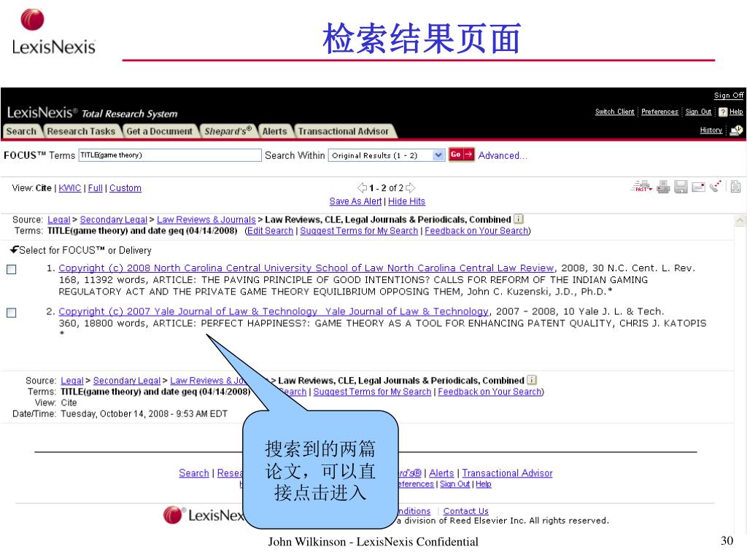Viewport: 747px width, 560px height.
Task: Select checkbox for result 2 Yale Journal article
Action: 12,313
